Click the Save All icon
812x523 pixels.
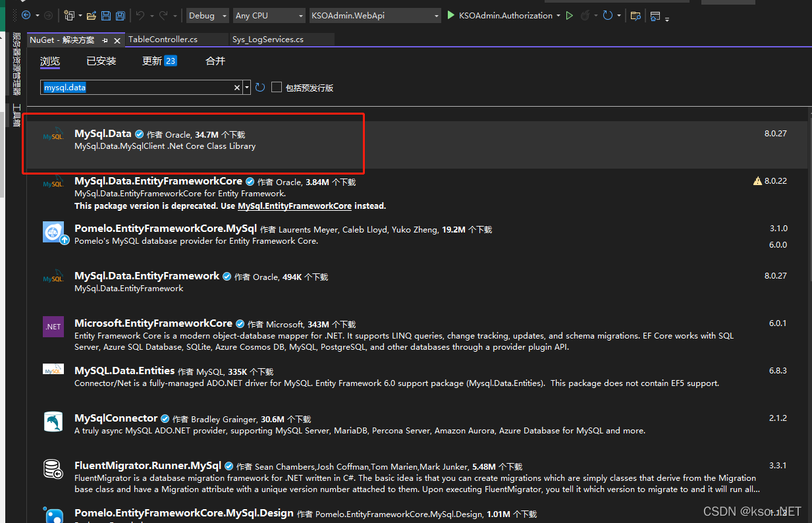point(120,15)
